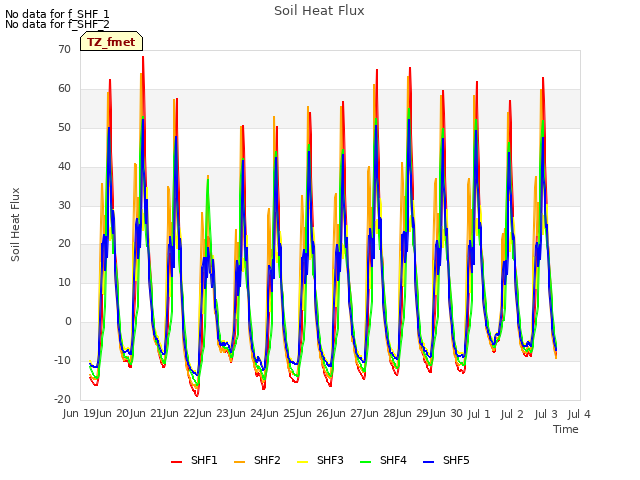This screenshot has height=480, width=640.
Task: Click the blue SHF5 legend color marker
Action: 428,462
